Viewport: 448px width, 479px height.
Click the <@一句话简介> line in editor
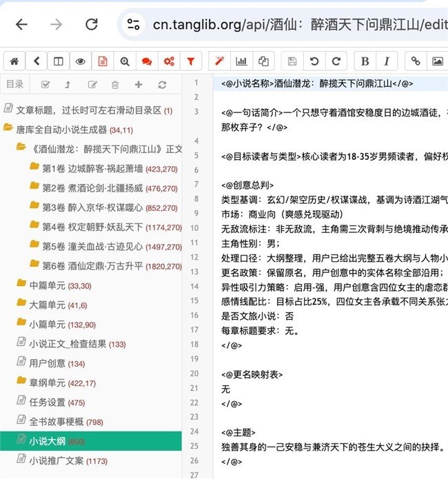click(x=334, y=113)
